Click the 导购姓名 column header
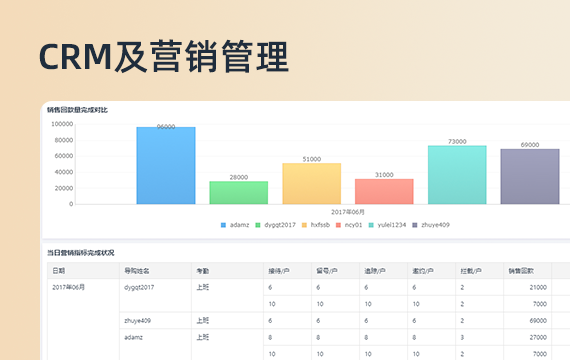570x360 pixels. click(x=155, y=271)
